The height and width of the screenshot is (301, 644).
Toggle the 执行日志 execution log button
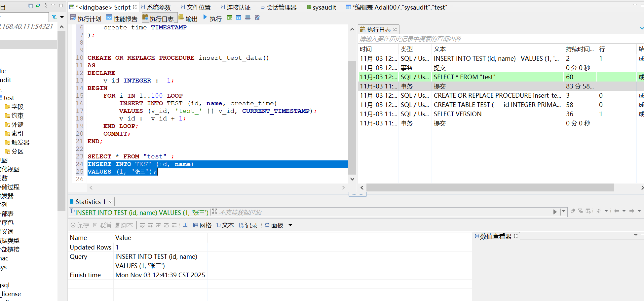tap(158, 18)
